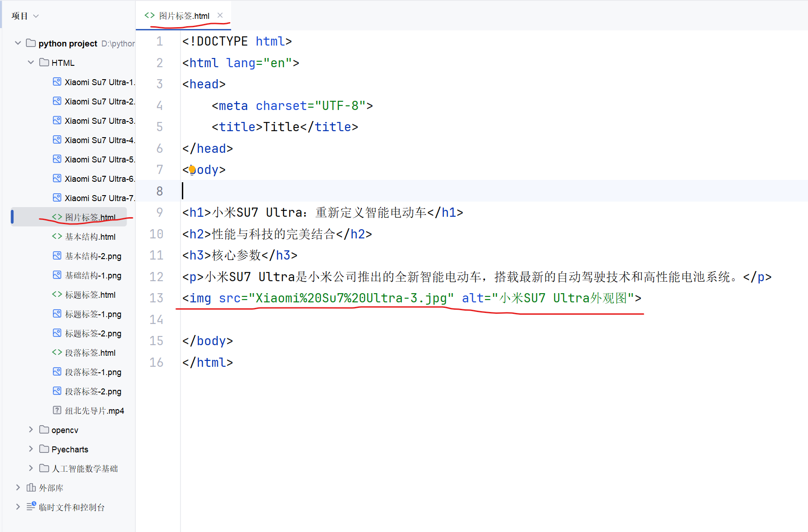Screen dimensions: 808x532
Task: Click the HTML file icon of 段落标签.html
Action: pyautogui.click(x=57, y=353)
